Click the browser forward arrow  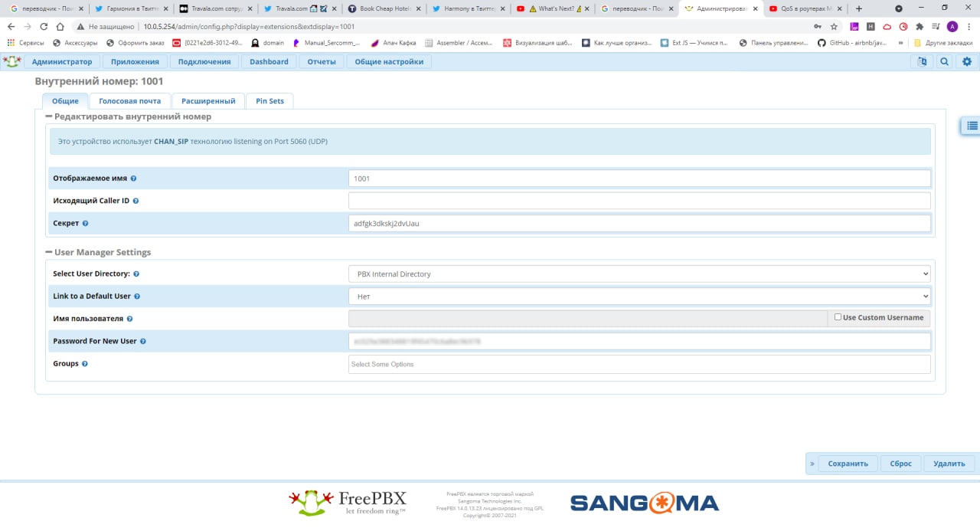point(28,26)
